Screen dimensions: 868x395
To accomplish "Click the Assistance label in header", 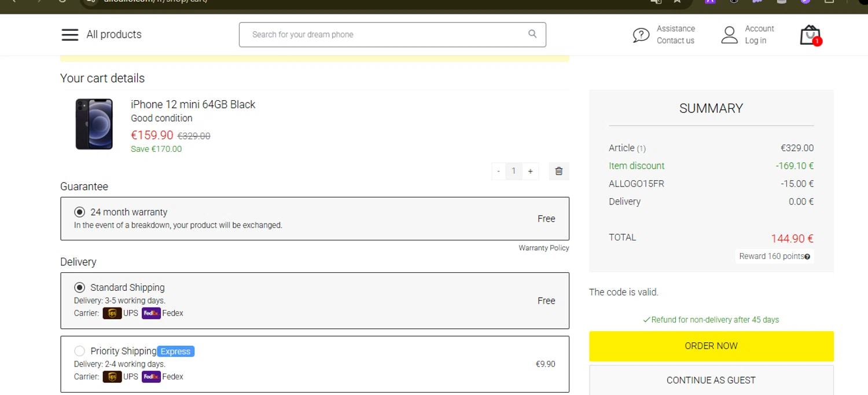I will click(676, 28).
